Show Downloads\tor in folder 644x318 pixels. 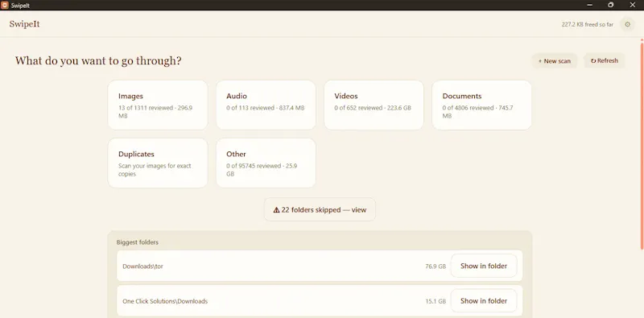coord(484,266)
